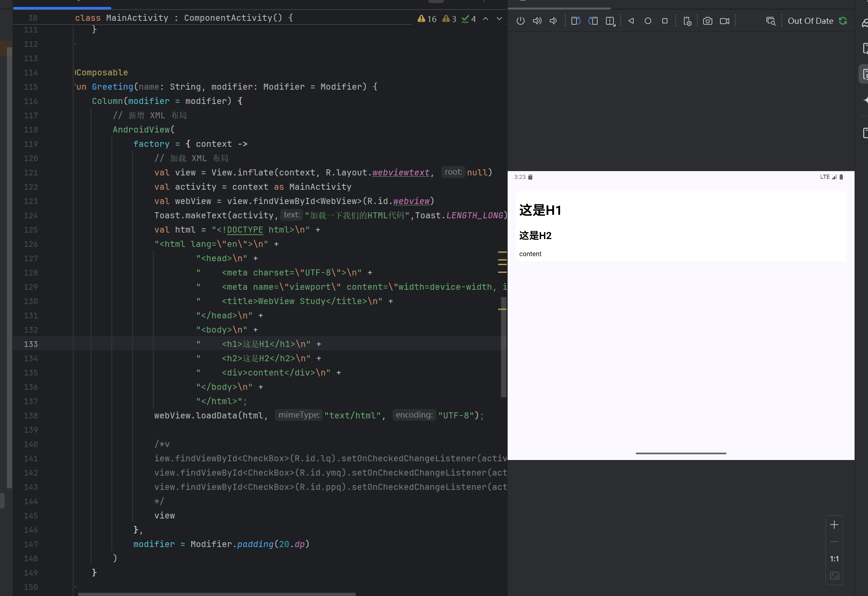
Task: Click the 3 weak warnings indicator
Action: [450, 19]
